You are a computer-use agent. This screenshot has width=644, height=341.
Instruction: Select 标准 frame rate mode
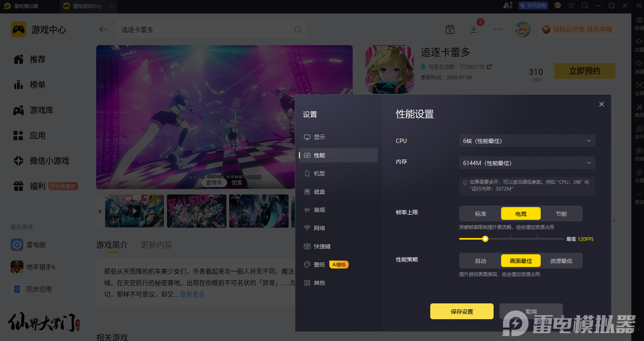pos(481,214)
